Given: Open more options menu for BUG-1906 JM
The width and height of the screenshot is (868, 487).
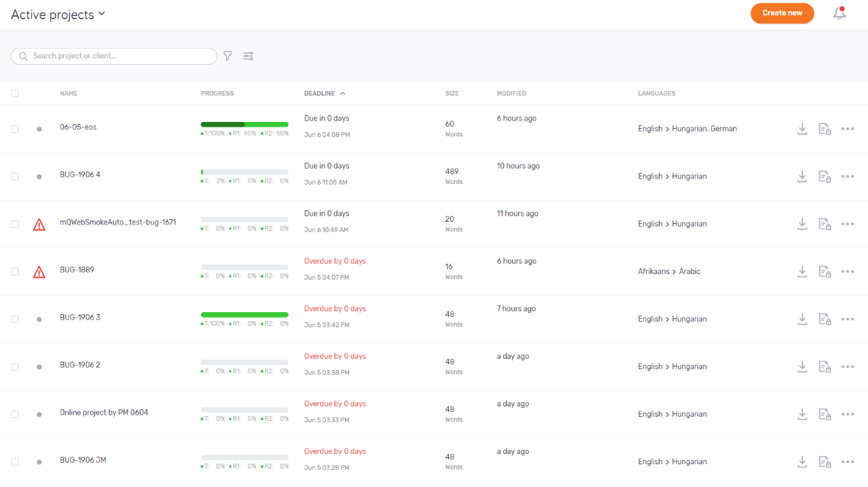Looking at the screenshot, I should click(847, 462).
